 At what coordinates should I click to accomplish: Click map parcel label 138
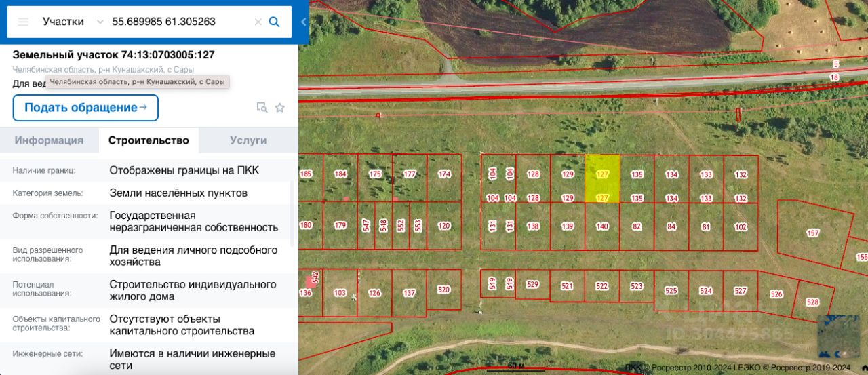[x=533, y=226]
